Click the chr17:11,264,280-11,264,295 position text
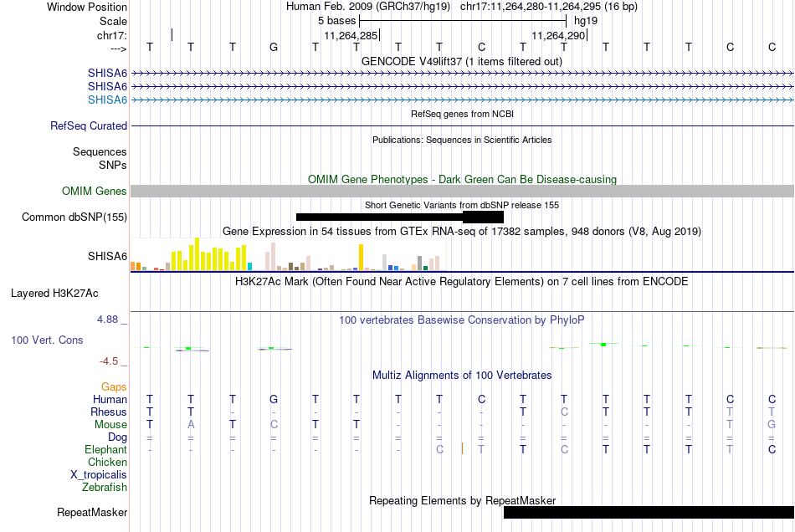The image size is (795, 532). 549,7
